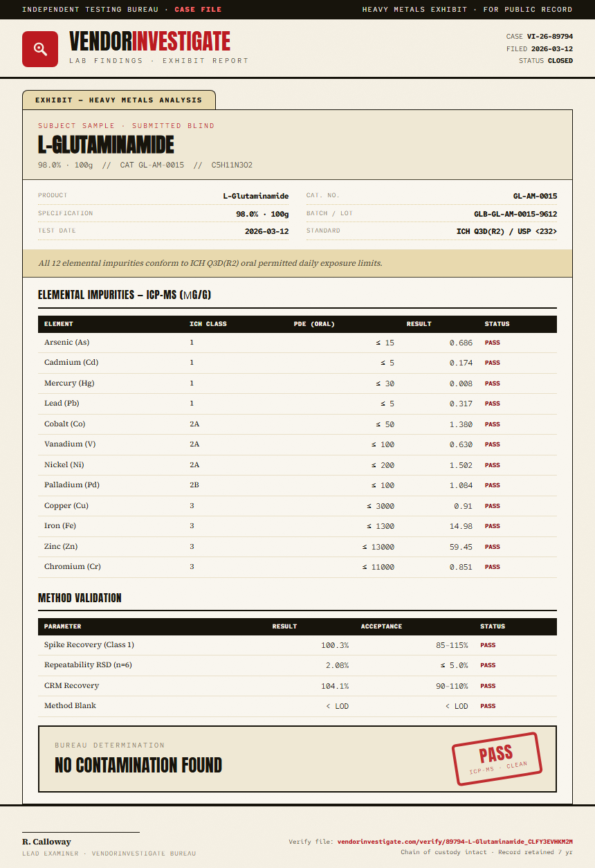Select the Lead result 0.317

pyautogui.click(x=461, y=404)
